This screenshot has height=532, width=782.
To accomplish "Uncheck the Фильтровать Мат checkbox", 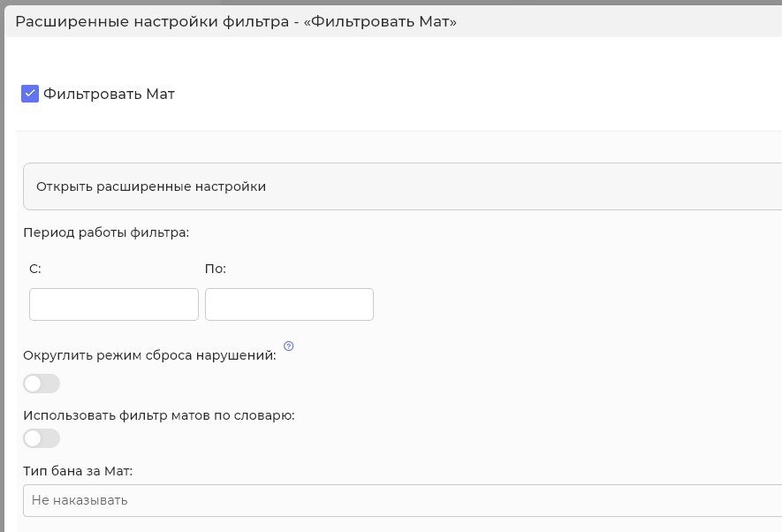I will (x=30, y=94).
